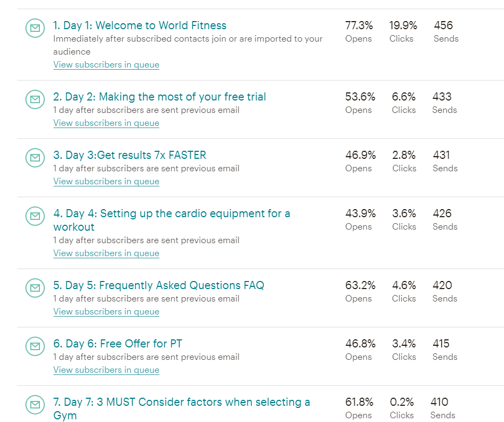This screenshot has height=422, width=504.
Task: Select the Day 3 email envelope icon
Action: coord(35,158)
